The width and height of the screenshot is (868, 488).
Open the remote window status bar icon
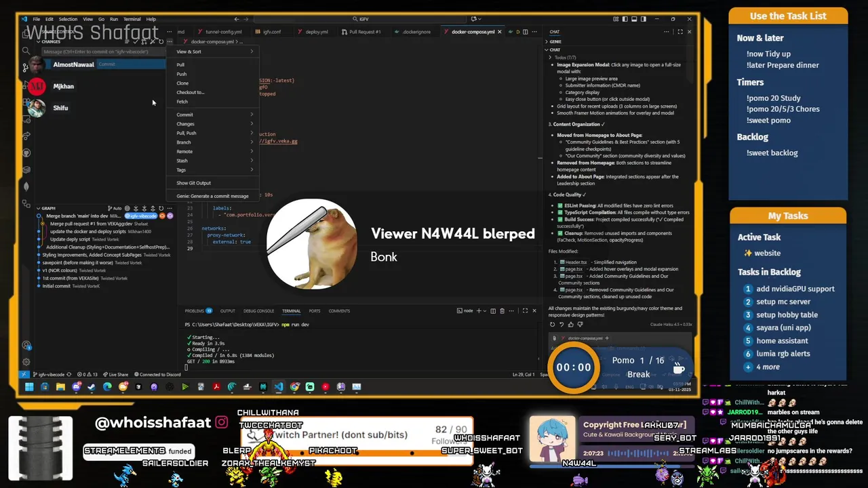coord(25,374)
